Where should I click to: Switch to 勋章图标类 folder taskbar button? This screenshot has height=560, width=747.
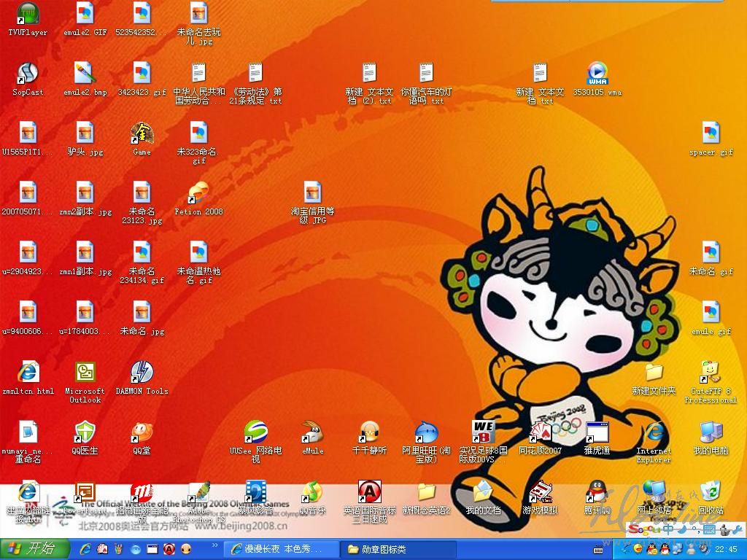click(x=398, y=548)
